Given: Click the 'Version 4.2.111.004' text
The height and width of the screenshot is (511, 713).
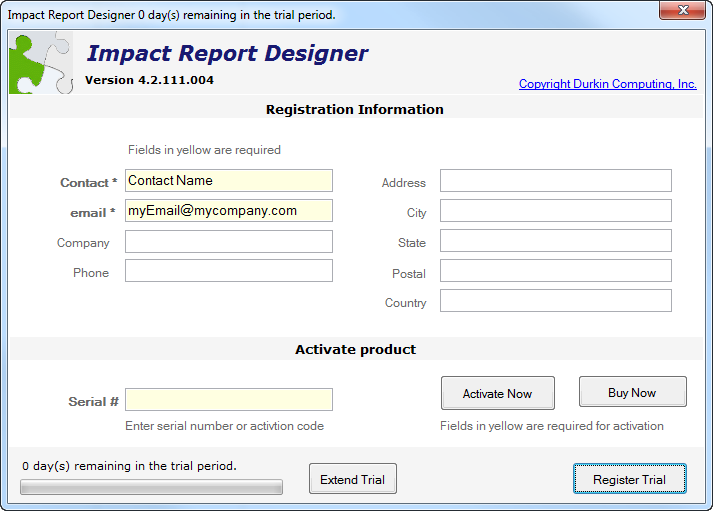Looking at the screenshot, I should click(x=149, y=80).
